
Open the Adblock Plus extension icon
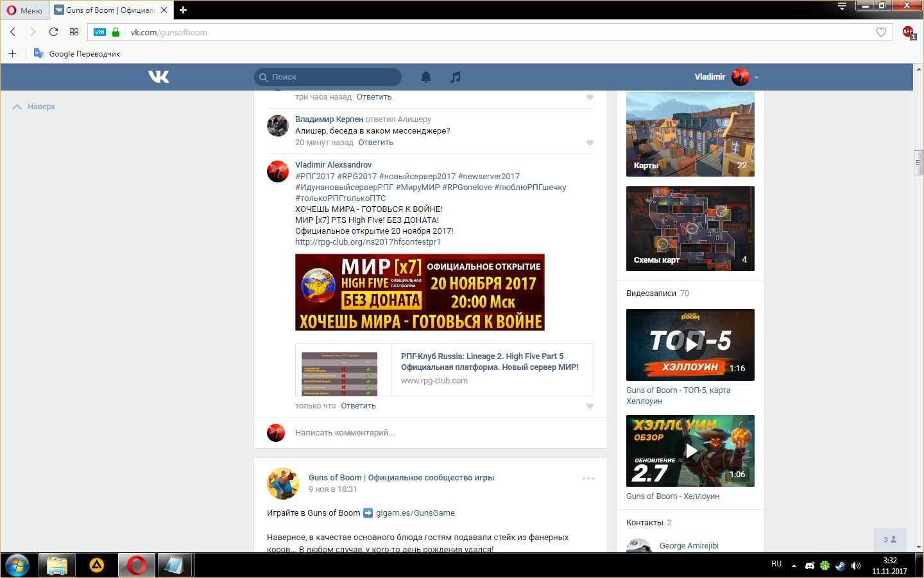[x=909, y=32]
